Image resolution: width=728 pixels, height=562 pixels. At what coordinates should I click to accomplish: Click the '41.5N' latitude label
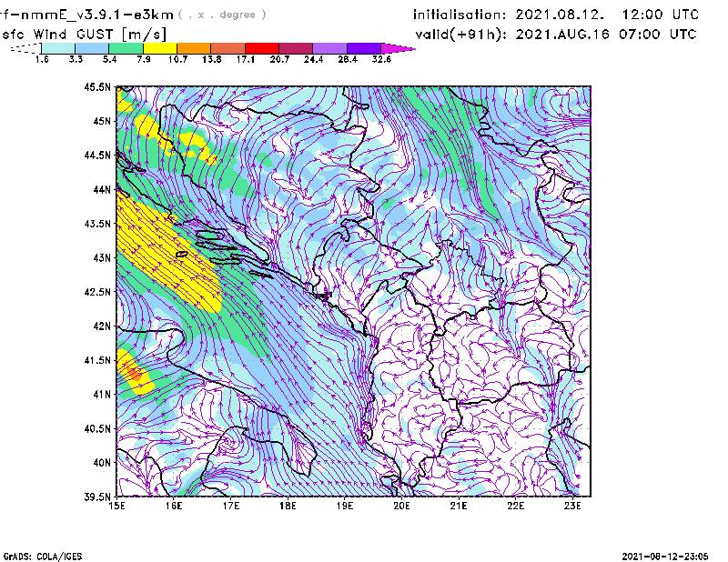click(97, 360)
